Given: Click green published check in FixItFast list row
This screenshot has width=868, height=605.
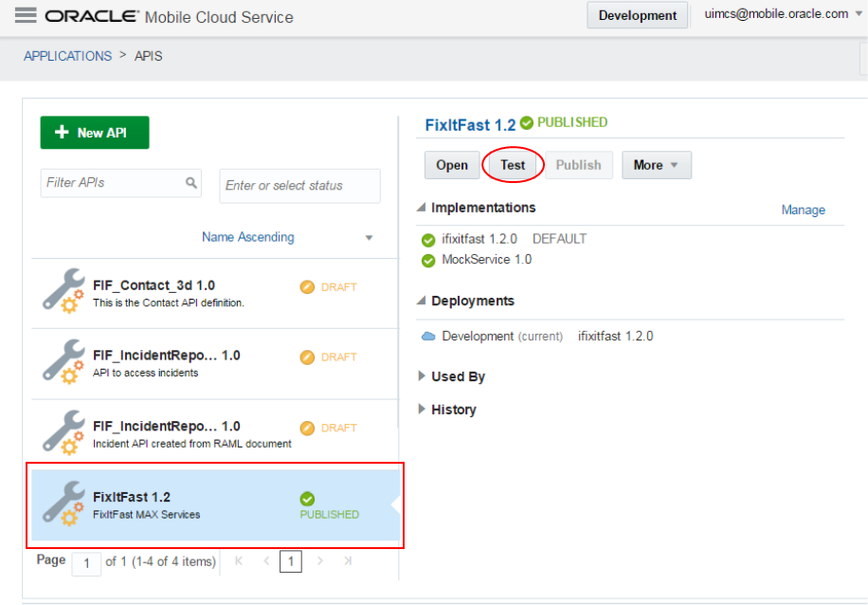Looking at the screenshot, I should (307, 499).
